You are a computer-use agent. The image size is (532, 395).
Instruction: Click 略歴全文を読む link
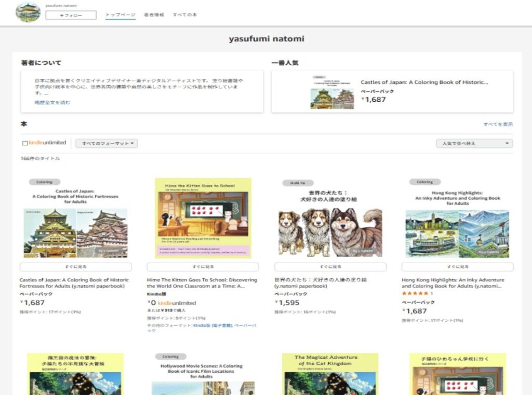(x=52, y=102)
